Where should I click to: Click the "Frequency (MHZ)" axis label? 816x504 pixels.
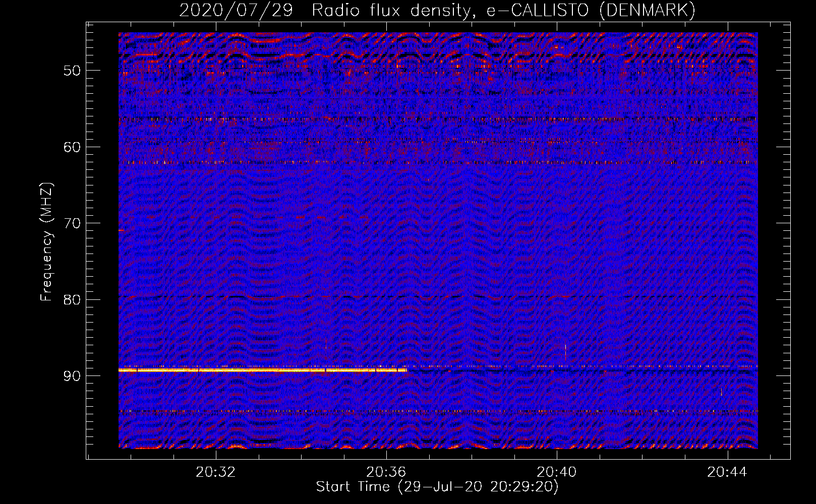coord(46,242)
